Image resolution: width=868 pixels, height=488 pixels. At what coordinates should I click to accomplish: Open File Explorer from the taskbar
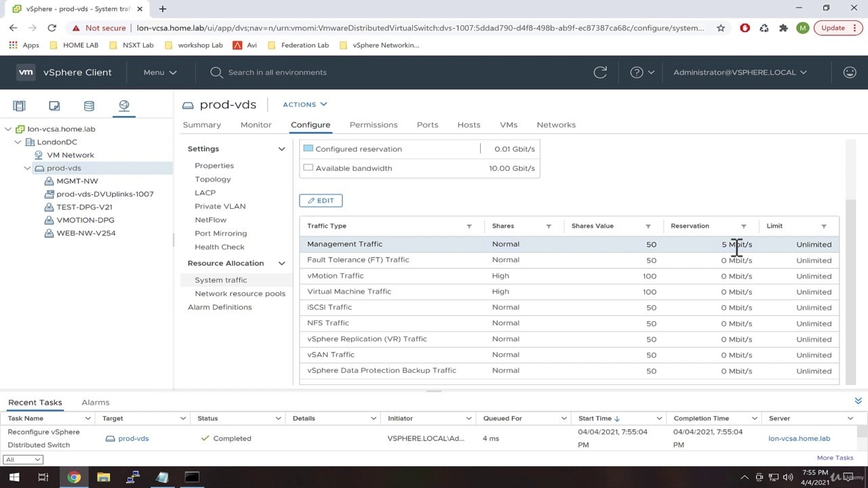[103, 477]
